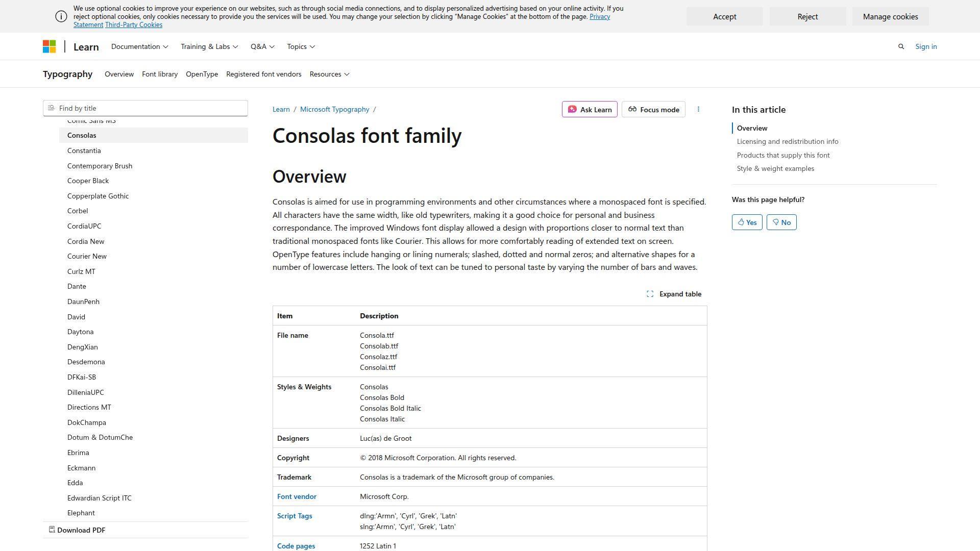980x551 pixels.
Task: Open the search magnifier icon
Action: click(x=901, y=46)
